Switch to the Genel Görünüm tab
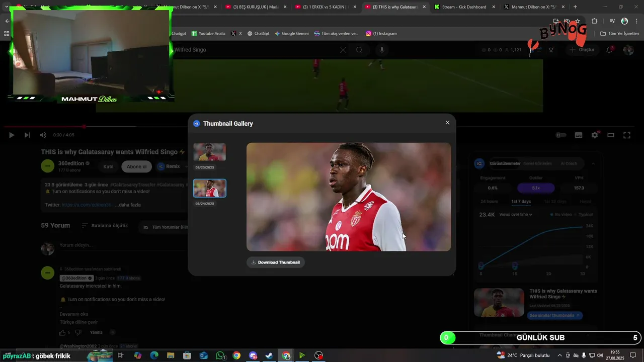Screen dimensions: 644x362 [x=537, y=163]
